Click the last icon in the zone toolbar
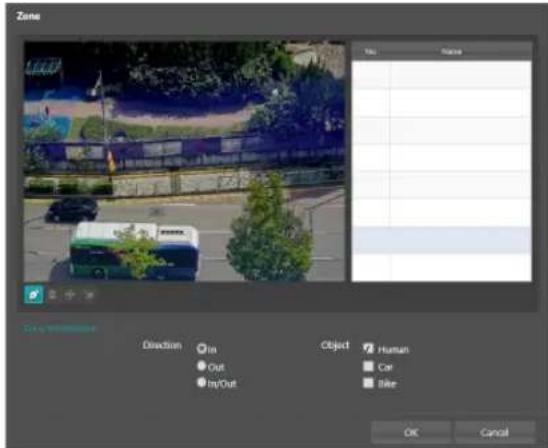 pos(89,295)
